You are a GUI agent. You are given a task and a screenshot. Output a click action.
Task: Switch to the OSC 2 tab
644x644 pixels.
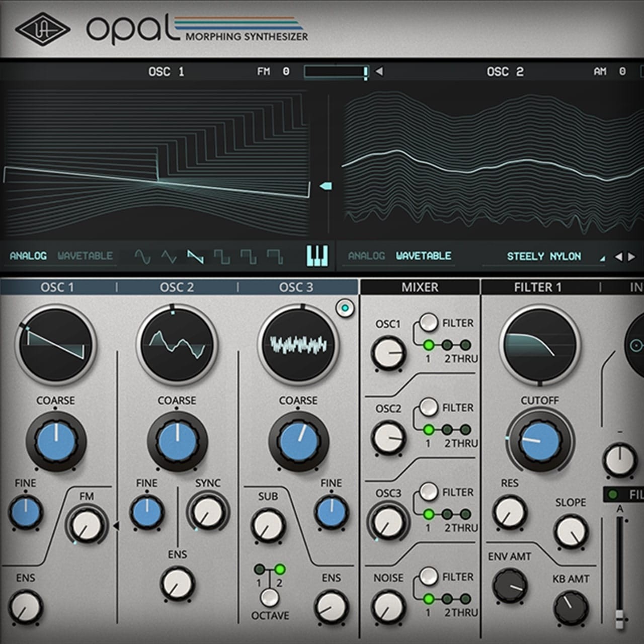(x=177, y=287)
